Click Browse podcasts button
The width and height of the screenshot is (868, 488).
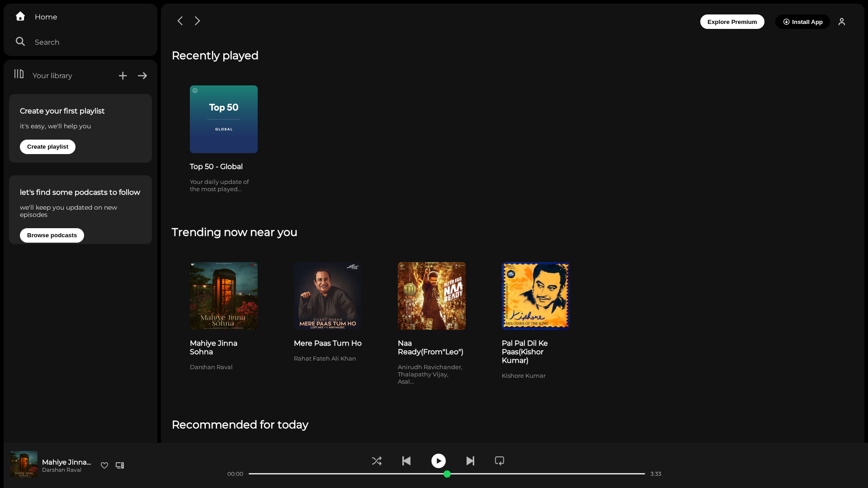(x=52, y=235)
